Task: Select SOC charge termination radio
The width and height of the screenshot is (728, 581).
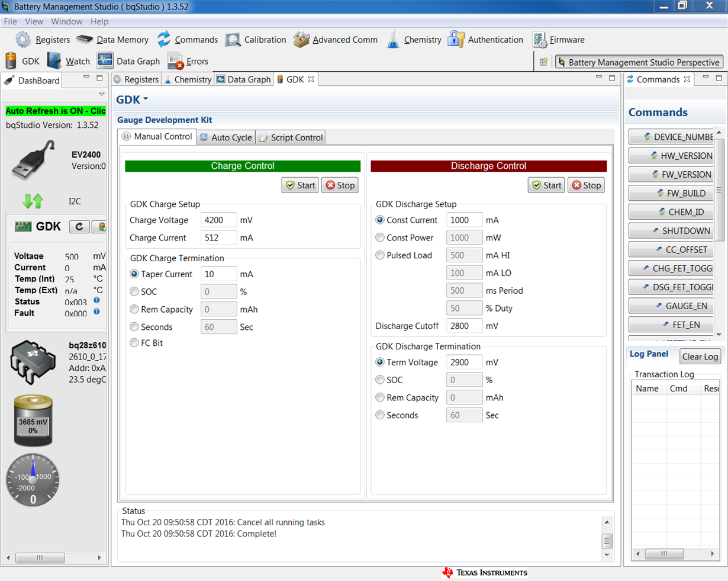Action: [x=134, y=291]
